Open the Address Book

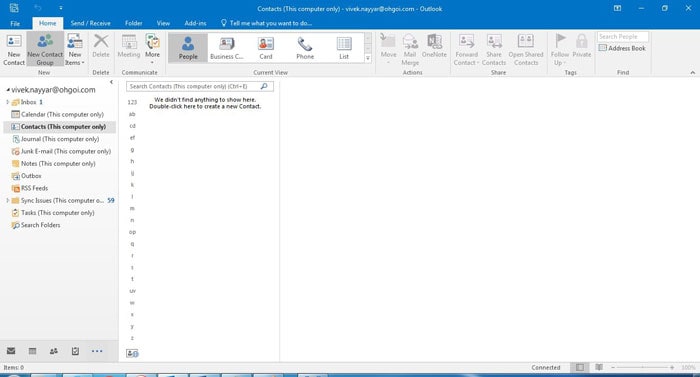coord(622,48)
